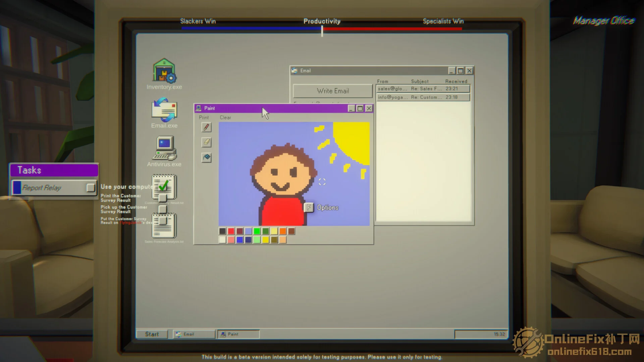Click the Paint drawing canvas
This screenshot has height=362, width=644.
294,174
